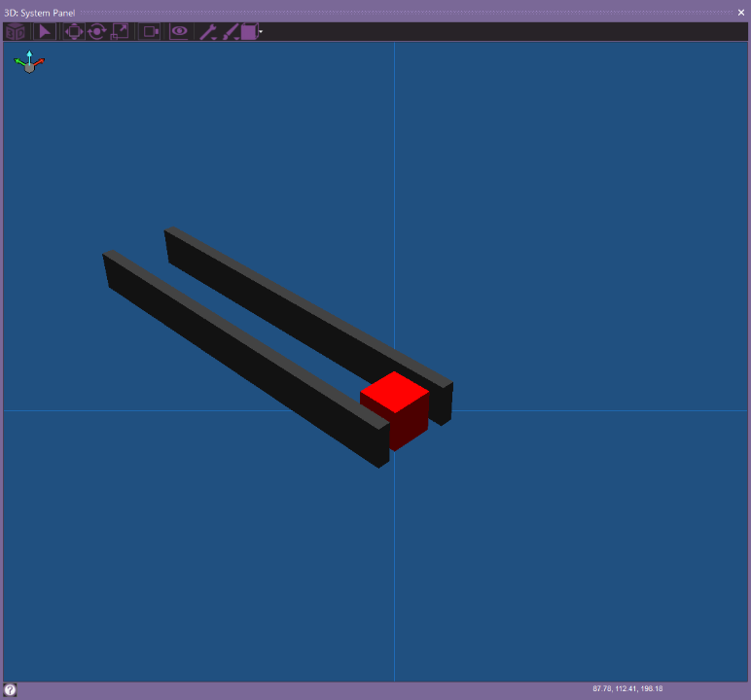The width and height of the screenshot is (751, 700).
Task: Toggle the eye visibility icon
Action: tap(179, 32)
